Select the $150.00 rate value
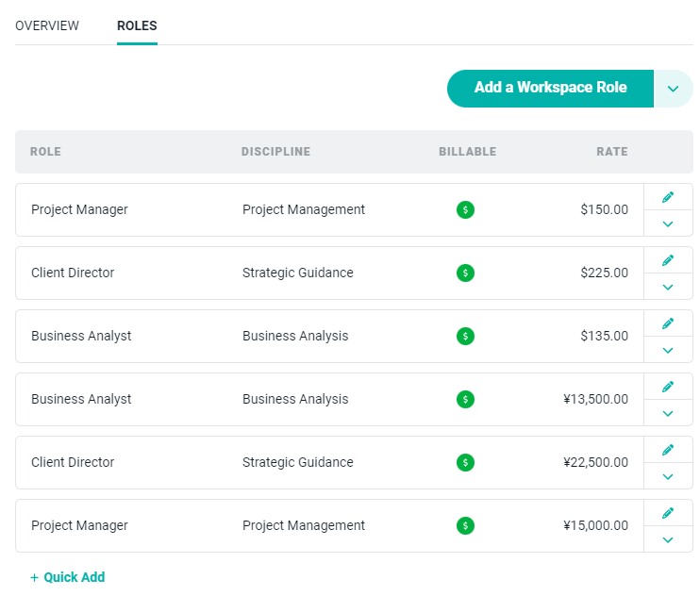Viewport: 700px width, 596px height. pyautogui.click(x=604, y=209)
